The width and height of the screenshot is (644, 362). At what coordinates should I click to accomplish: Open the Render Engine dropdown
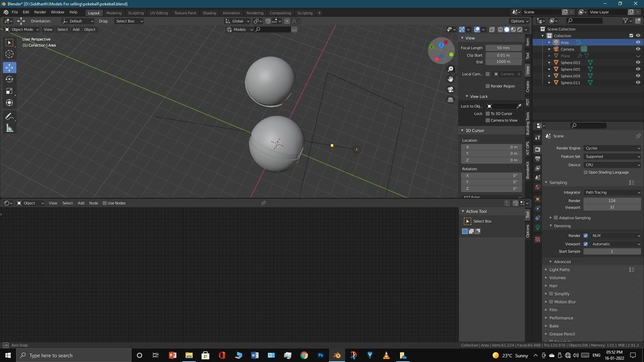click(612, 148)
